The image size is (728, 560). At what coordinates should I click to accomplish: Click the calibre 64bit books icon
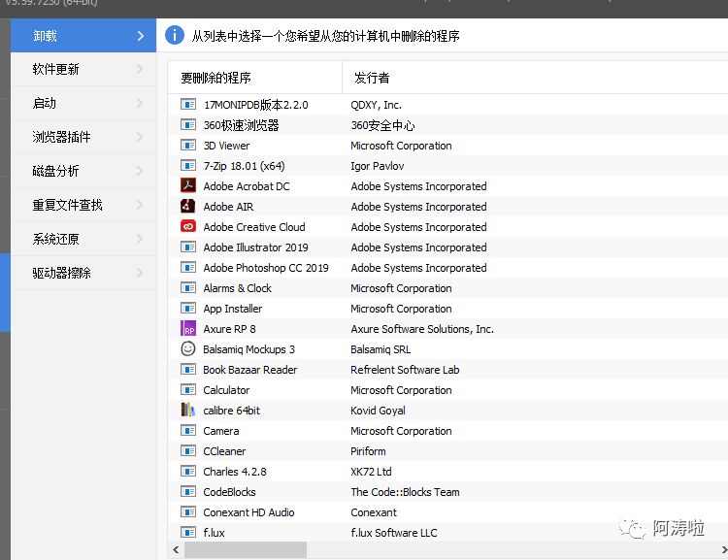pos(188,410)
